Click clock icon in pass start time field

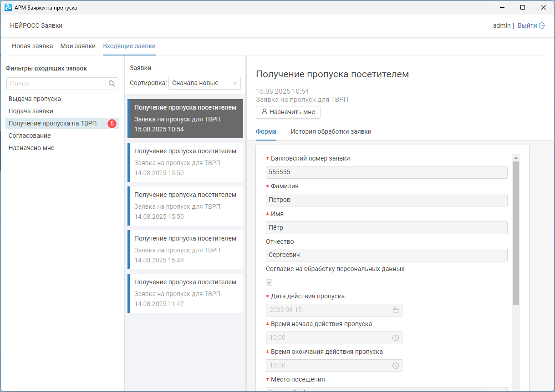click(x=396, y=338)
